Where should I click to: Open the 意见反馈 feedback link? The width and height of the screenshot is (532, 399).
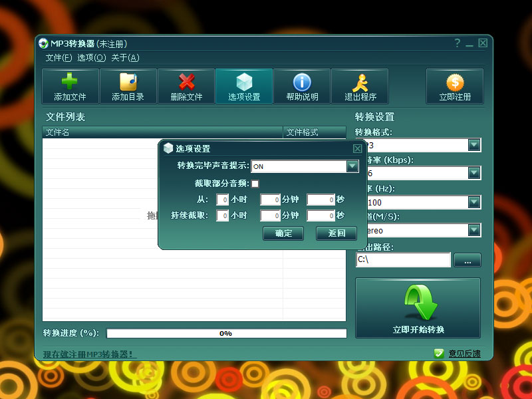click(464, 354)
